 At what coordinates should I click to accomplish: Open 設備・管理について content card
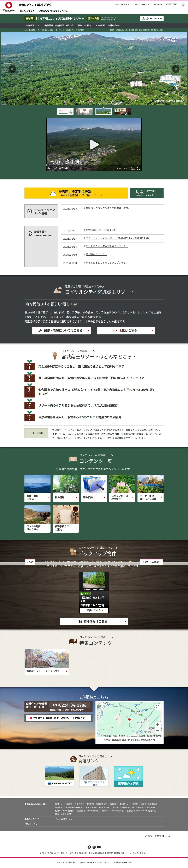point(37,488)
